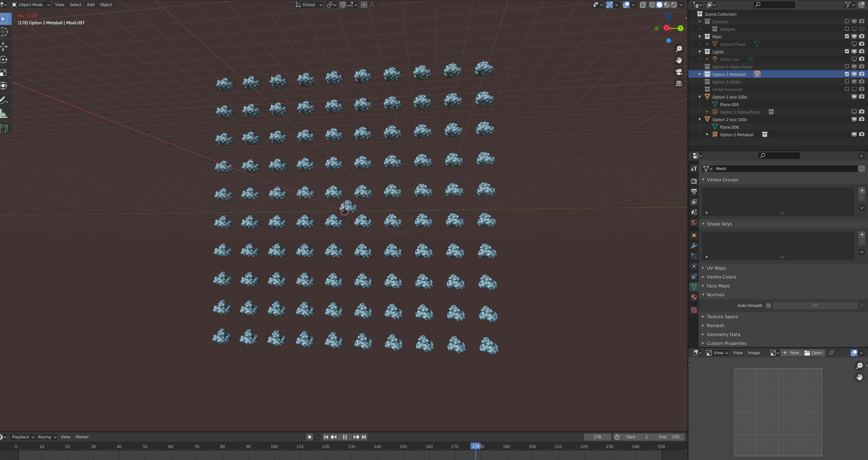Image resolution: width=868 pixels, height=460 pixels.
Task: Uncheck the Option 2 Metaball collection checkbox
Action: coord(847,74)
